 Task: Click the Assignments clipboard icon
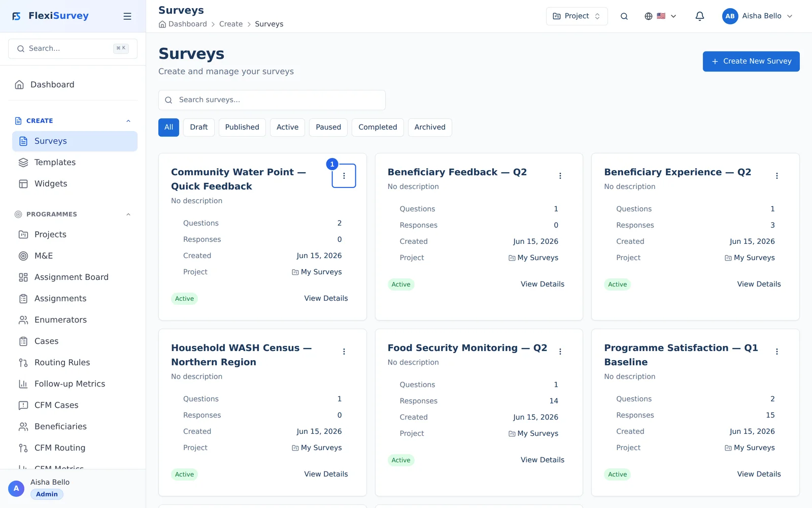(x=23, y=299)
